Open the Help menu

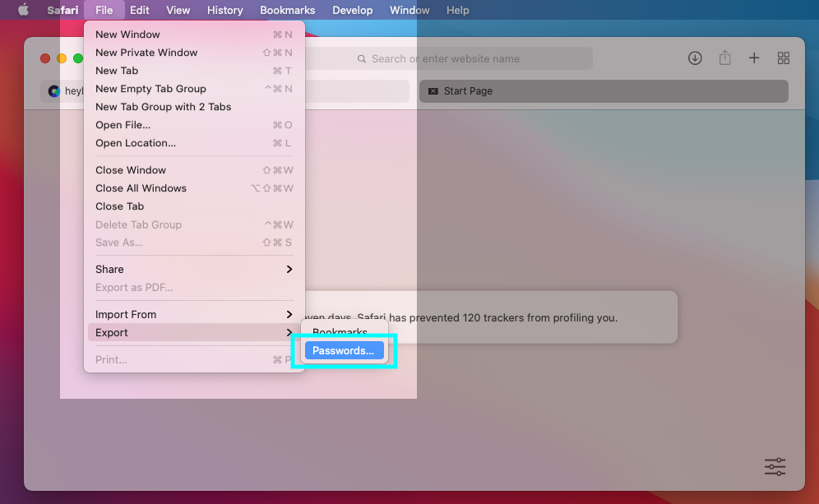pyautogui.click(x=457, y=10)
